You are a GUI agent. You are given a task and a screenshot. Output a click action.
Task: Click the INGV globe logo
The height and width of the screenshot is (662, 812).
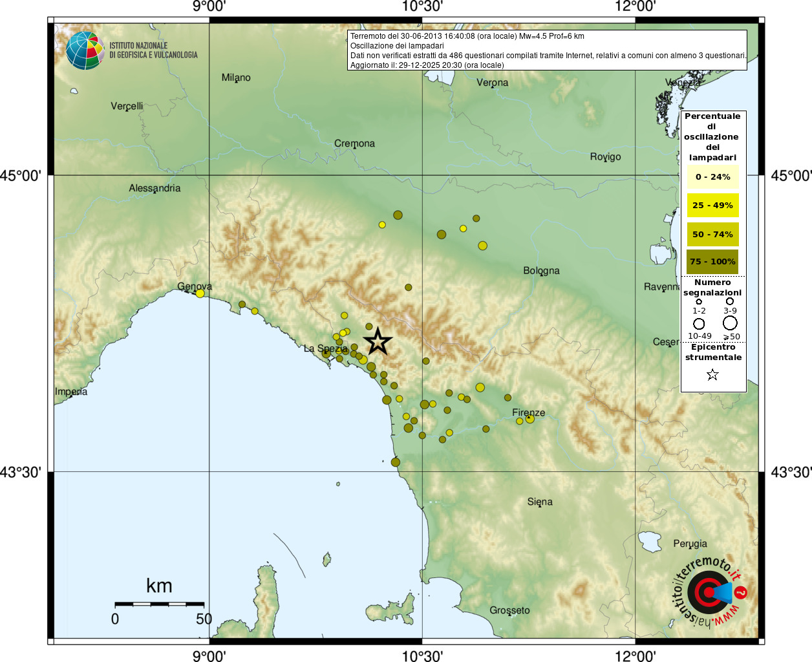point(85,50)
